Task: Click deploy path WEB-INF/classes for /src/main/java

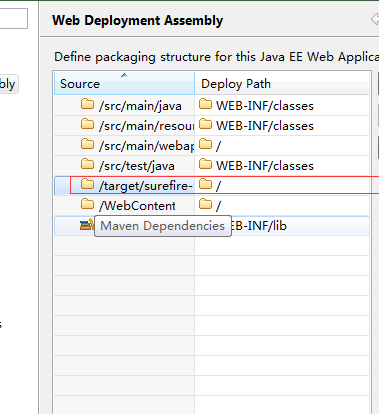Action: 265,106
